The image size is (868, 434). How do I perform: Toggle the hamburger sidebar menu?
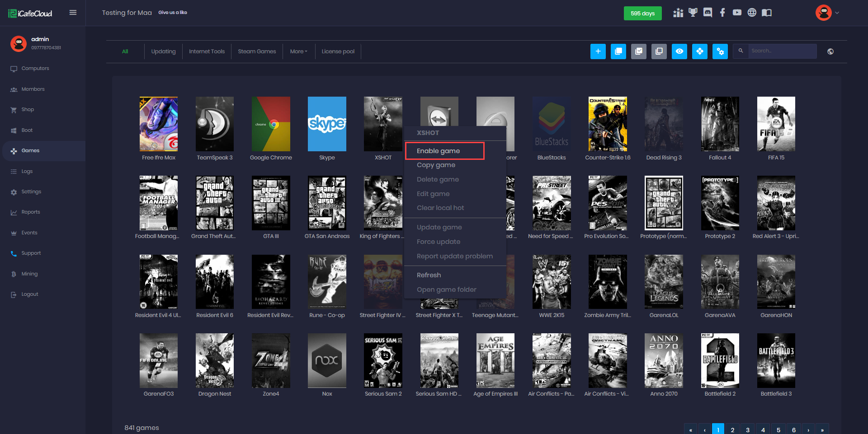point(73,13)
